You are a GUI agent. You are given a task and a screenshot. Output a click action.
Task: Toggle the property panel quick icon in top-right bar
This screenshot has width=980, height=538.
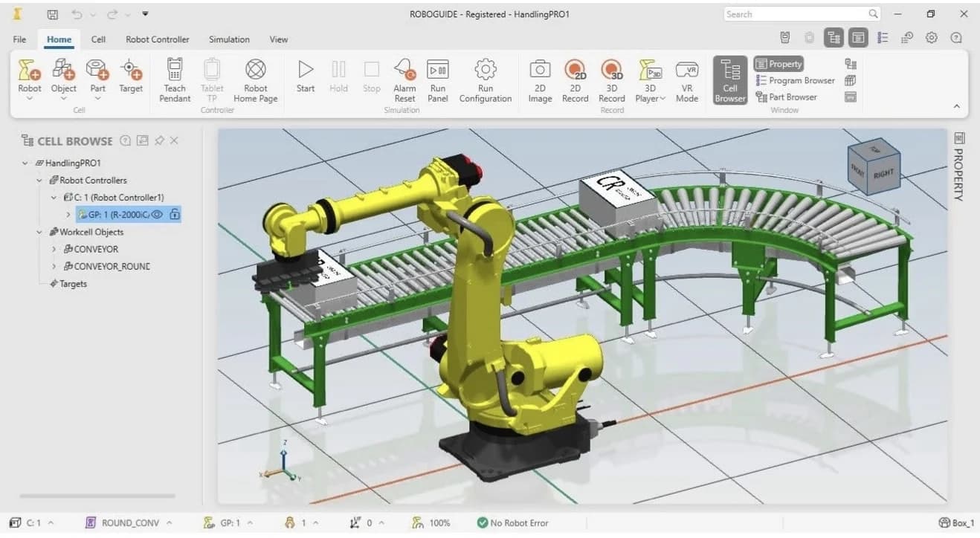tap(858, 37)
